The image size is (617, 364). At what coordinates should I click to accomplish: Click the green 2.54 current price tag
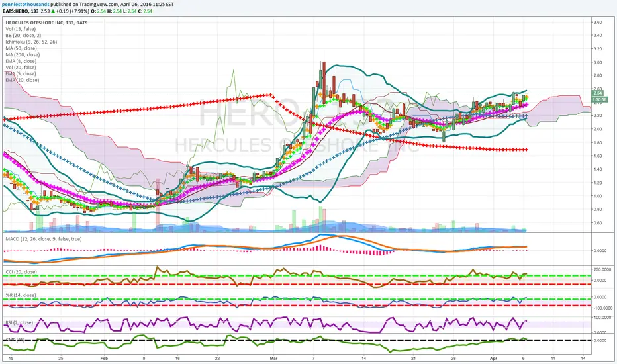pyautogui.click(x=598, y=93)
